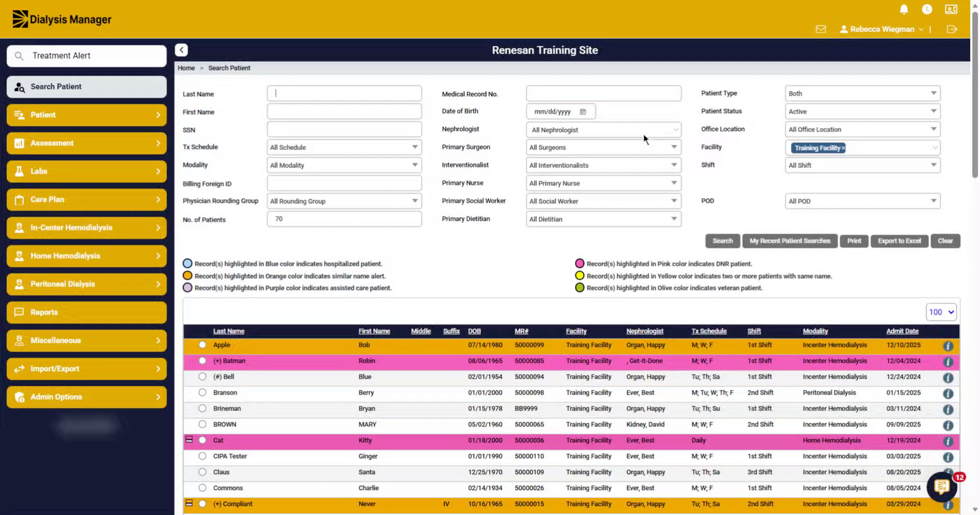Open the contact card icon in header
The width and height of the screenshot is (980, 515).
951,9
